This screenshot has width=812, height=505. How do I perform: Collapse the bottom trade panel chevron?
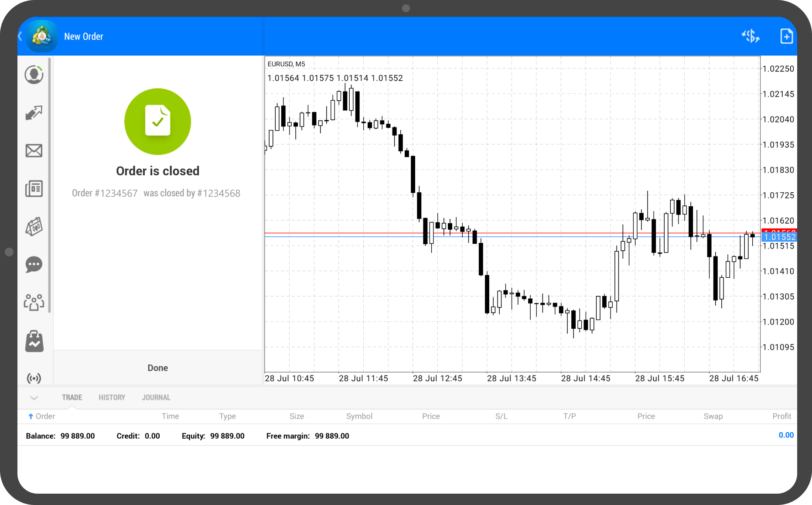(x=34, y=398)
